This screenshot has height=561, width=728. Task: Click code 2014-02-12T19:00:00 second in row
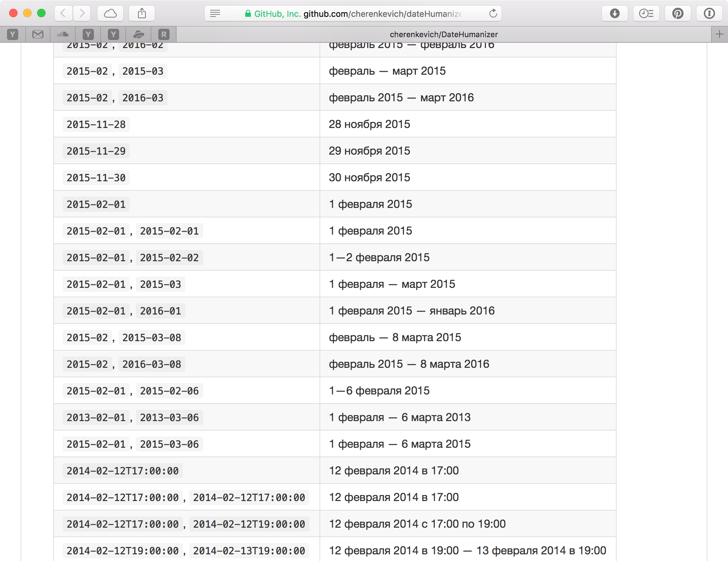[249, 524]
